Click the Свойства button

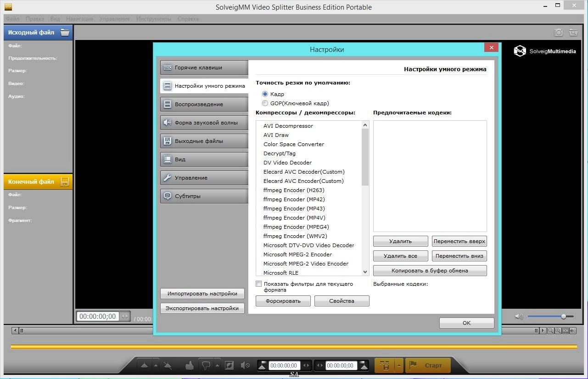[x=342, y=301]
